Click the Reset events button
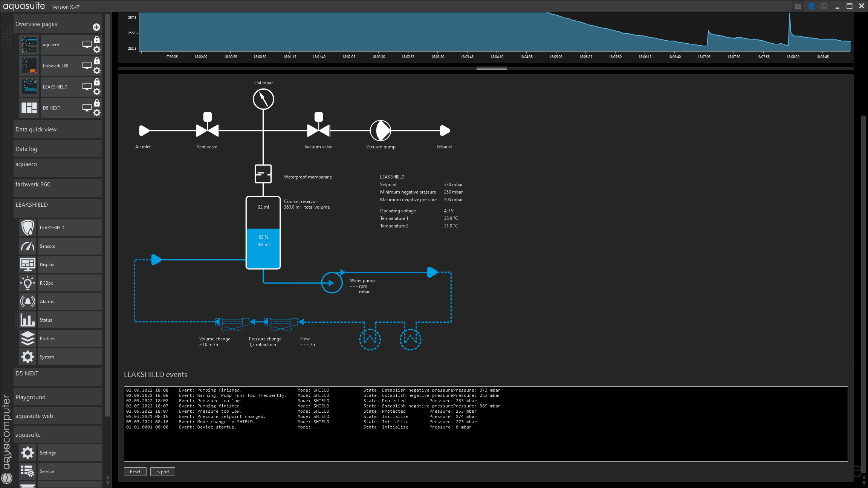The width and height of the screenshot is (868, 488). point(135,472)
